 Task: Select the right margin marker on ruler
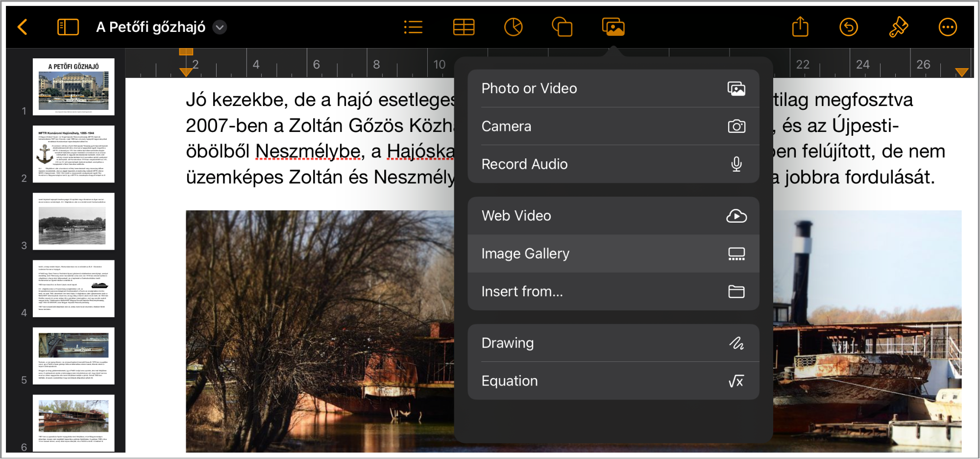click(x=961, y=72)
